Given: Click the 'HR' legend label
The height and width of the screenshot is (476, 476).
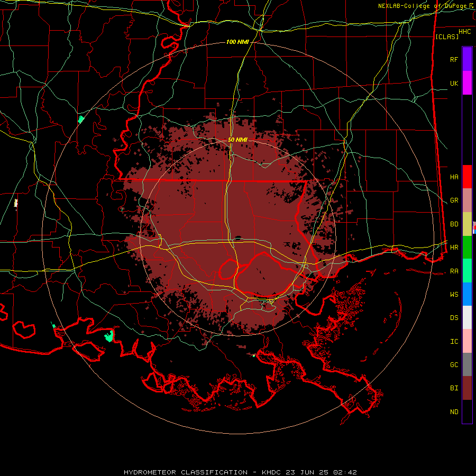Looking at the screenshot, I should [x=454, y=248].
